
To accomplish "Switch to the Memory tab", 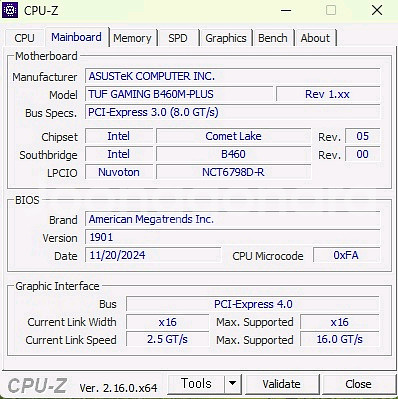I will (132, 38).
